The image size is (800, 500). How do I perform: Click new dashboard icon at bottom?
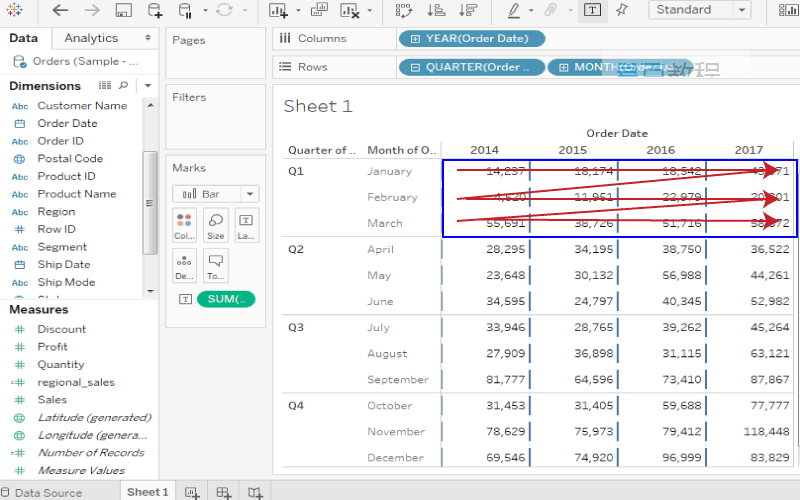click(223, 492)
